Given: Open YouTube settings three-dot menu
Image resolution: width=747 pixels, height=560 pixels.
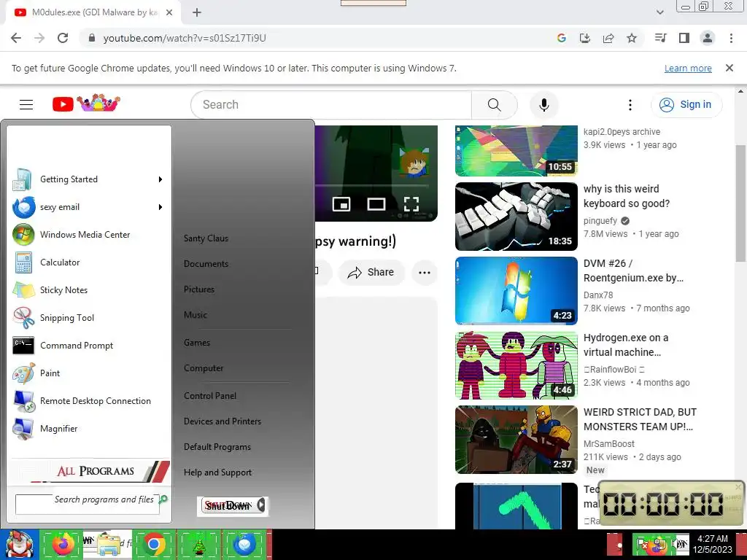Looking at the screenshot, I should (630, 105).
